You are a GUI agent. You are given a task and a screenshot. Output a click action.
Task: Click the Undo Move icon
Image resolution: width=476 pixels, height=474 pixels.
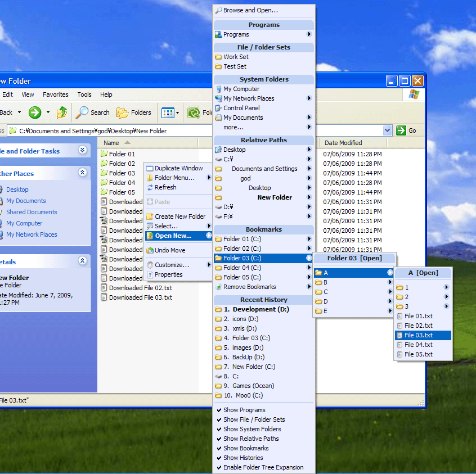(150, 250)
